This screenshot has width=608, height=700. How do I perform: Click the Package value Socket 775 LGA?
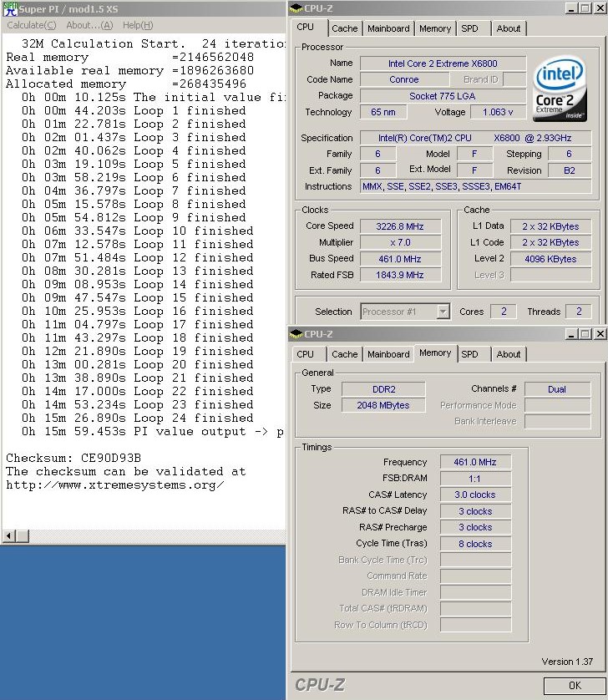pos(443,96)
